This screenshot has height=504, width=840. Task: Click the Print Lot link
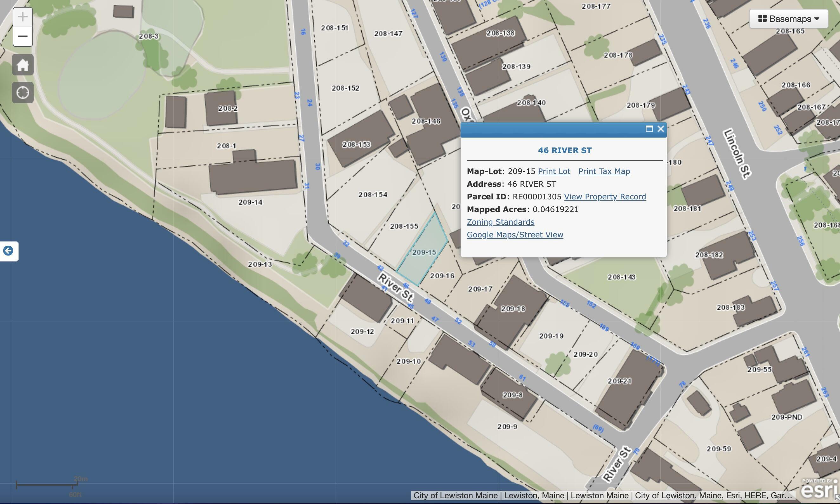click(x=554, y=171)
